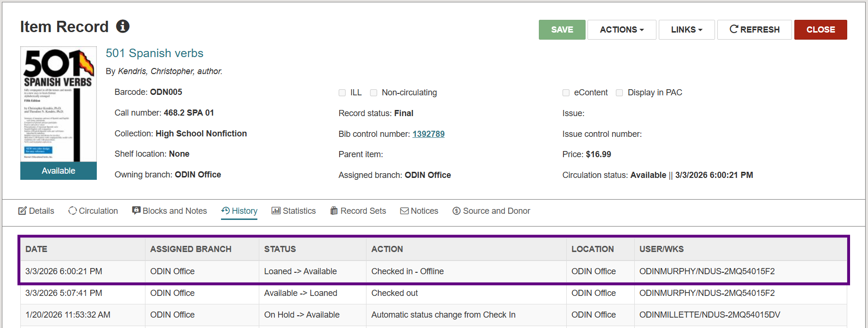The height and width of the screenshot is (328, 868).
Task: Open the 501 Spanish verbs title link
Action: point(154,53)
